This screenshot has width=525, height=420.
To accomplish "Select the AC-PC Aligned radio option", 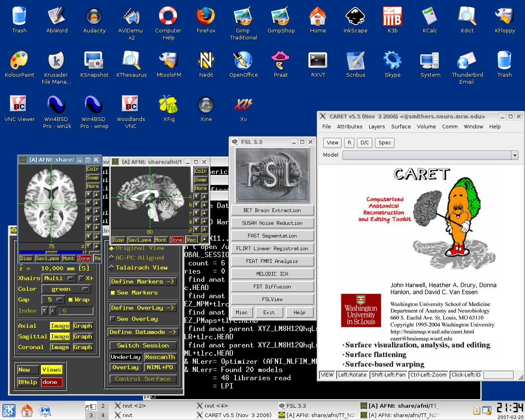I will click(x=137, y=258).
